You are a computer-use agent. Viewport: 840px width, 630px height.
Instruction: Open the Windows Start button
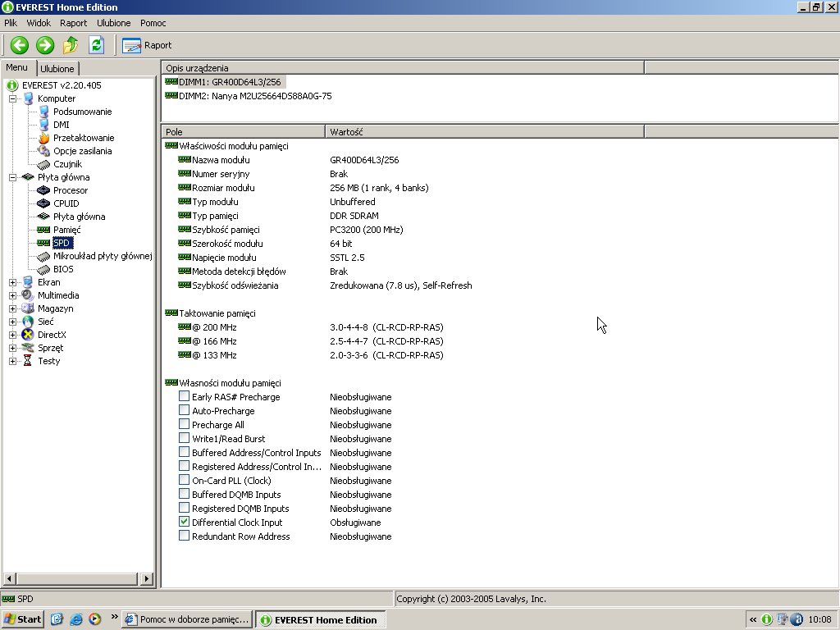pos(22,619)
